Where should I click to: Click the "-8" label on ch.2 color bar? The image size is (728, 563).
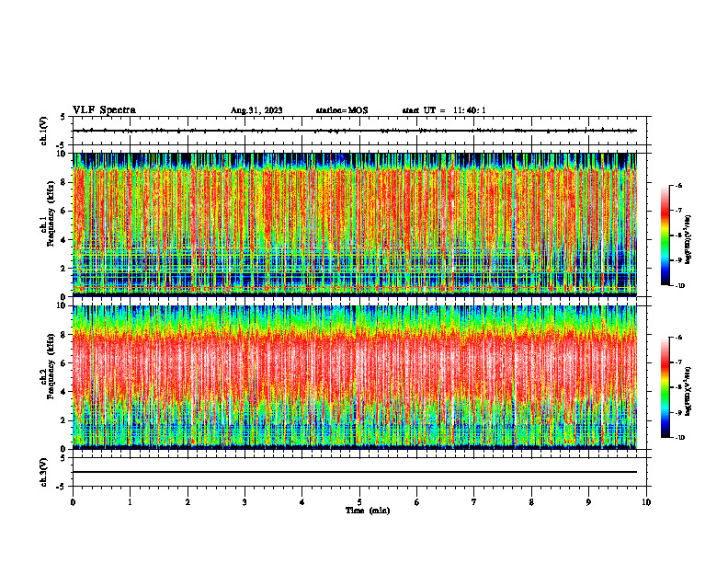tap(679, 387)
